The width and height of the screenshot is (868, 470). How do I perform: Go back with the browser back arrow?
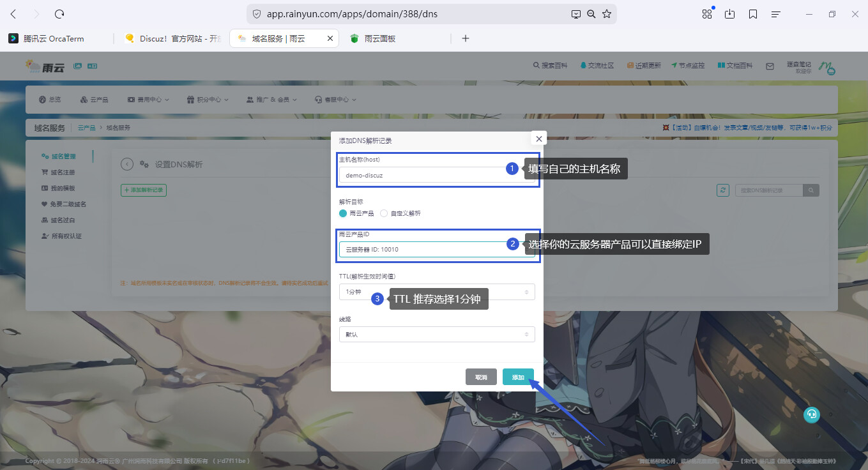(14, 13)
